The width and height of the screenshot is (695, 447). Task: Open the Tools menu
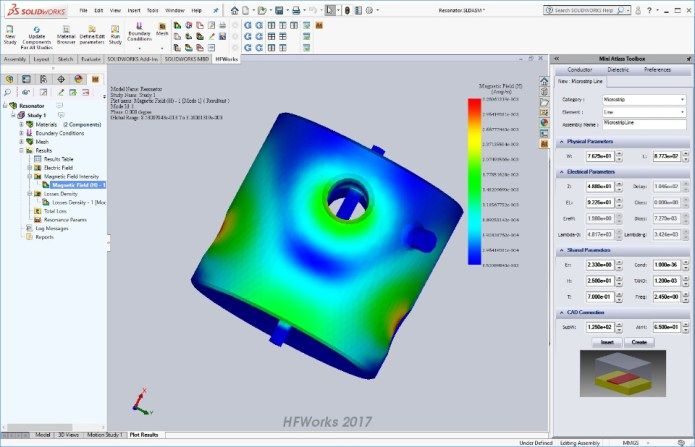(x=152, y=10)
